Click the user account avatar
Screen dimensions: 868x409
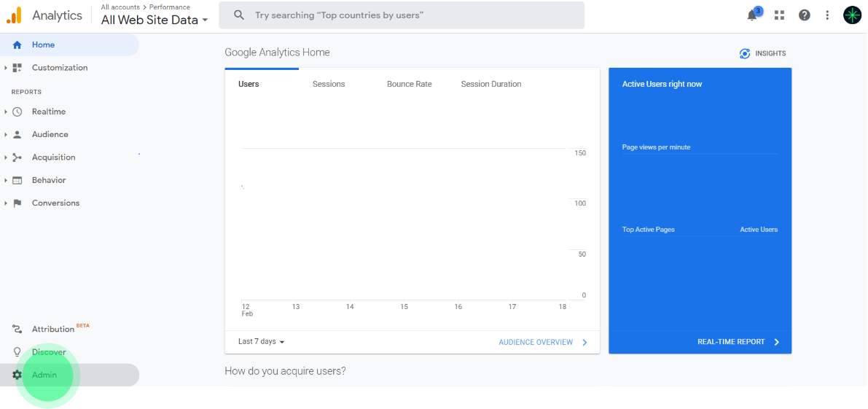852,15
